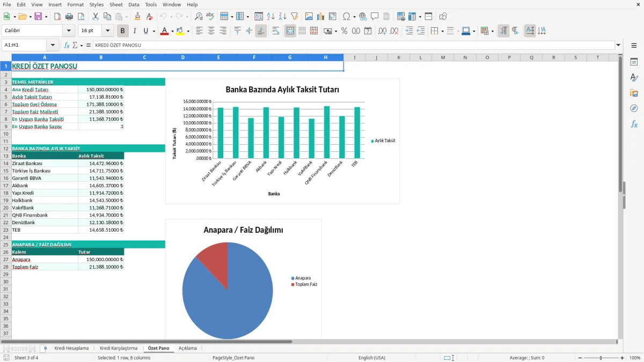Switch to Kredi Hesaplama sheet tab

(71, 348)
